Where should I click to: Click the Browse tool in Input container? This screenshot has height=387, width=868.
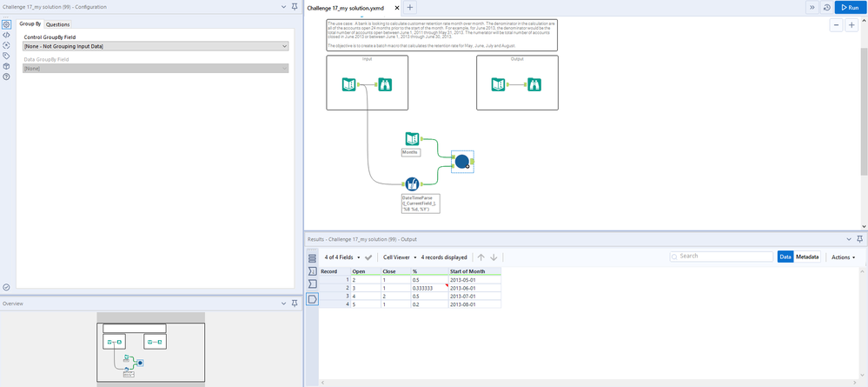384,84
